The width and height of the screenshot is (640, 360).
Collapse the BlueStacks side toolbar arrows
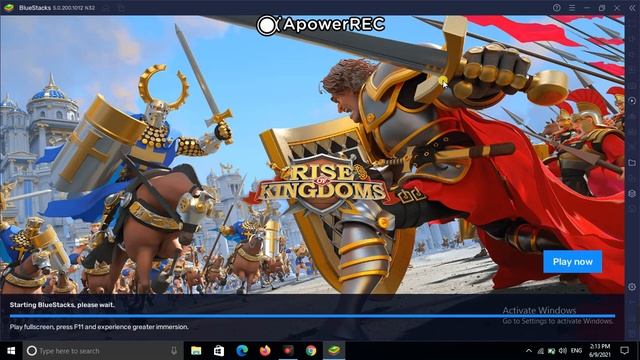632,8
